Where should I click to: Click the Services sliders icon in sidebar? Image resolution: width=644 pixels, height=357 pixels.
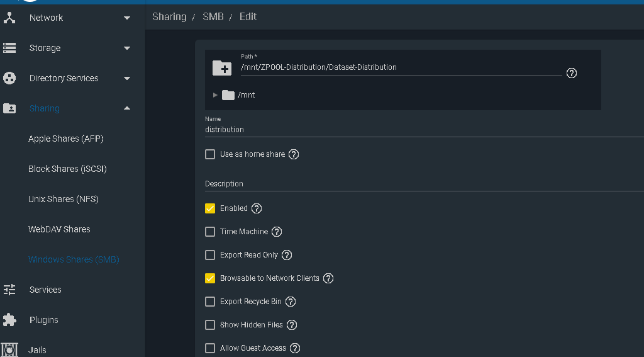click(x=9, y=290)
